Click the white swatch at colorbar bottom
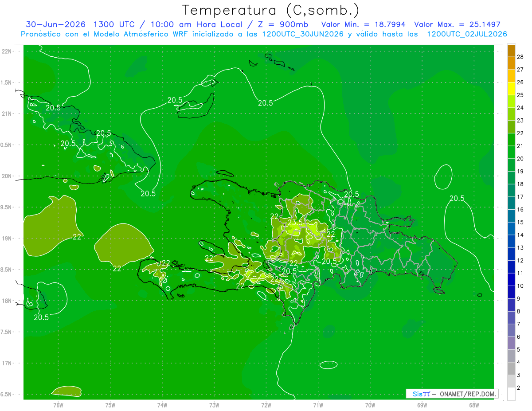The width and height of the screenshot is (532, 411). 511,394
